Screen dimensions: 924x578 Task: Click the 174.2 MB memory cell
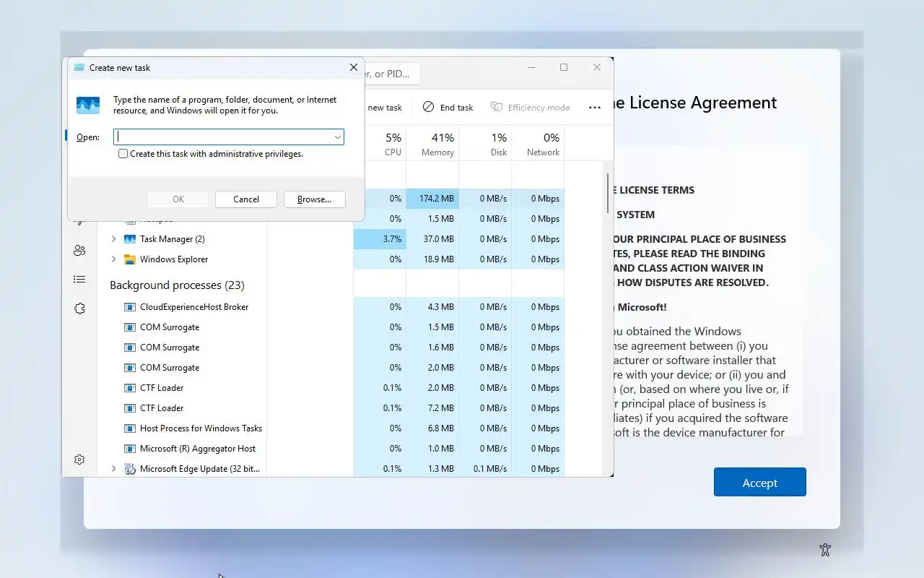(432, 199)
